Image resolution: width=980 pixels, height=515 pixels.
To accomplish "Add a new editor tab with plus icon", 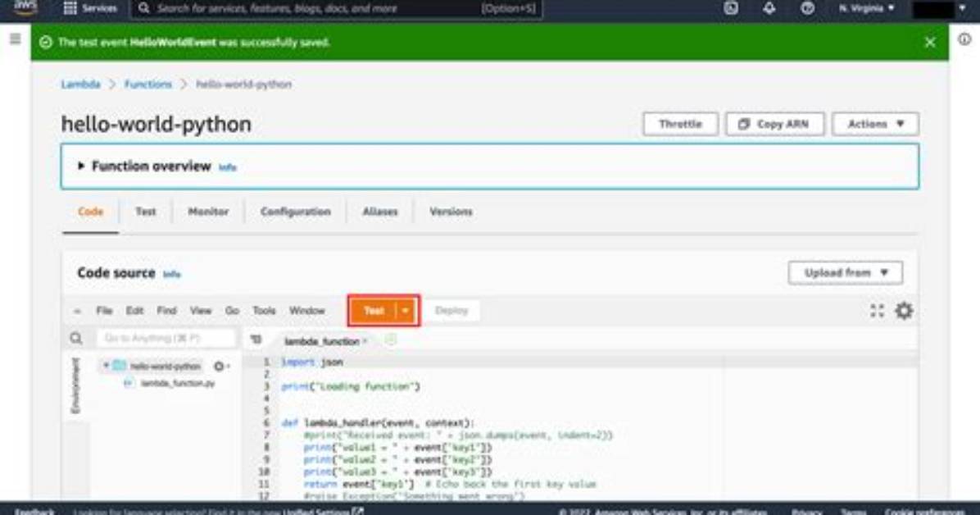I will pyautogui.click(x=391, y=340).
